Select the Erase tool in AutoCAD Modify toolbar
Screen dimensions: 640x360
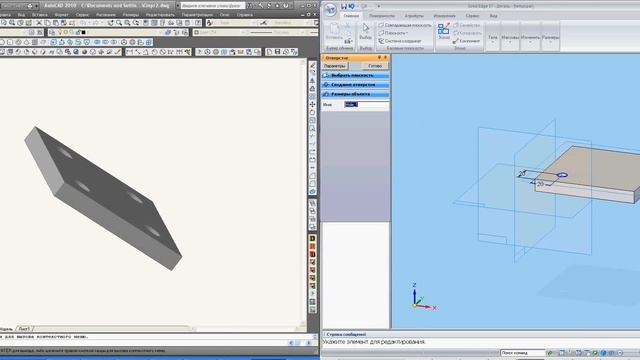(x=313, y=65)
